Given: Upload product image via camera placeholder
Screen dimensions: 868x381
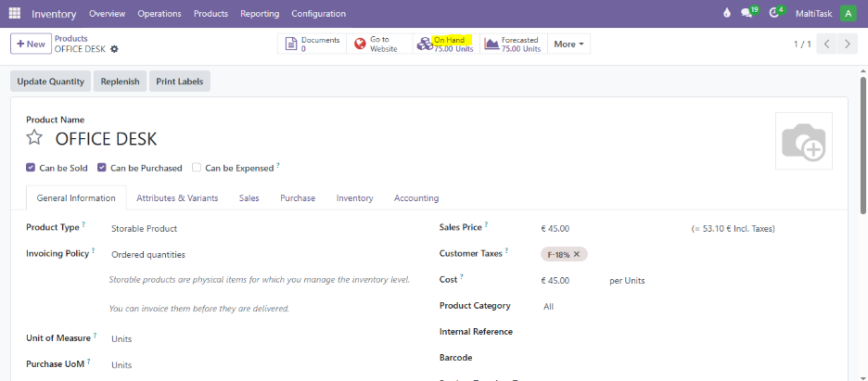Looking at the screenshot, I should coord(803,142).
